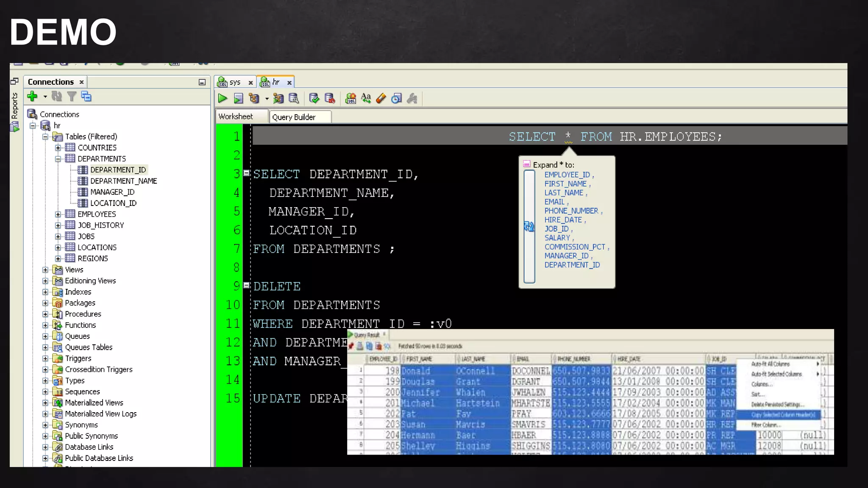
Task: Collapse code fold at DELETE statement
Action: (246, 285)
